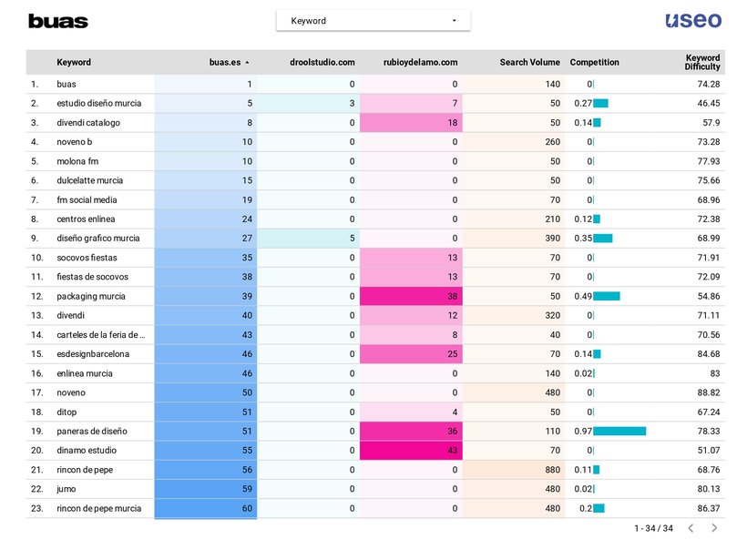Viewport: 747px width, 560px height.
Task: Click row number 19 of paneras de diseño
Action: coord(37,431)
